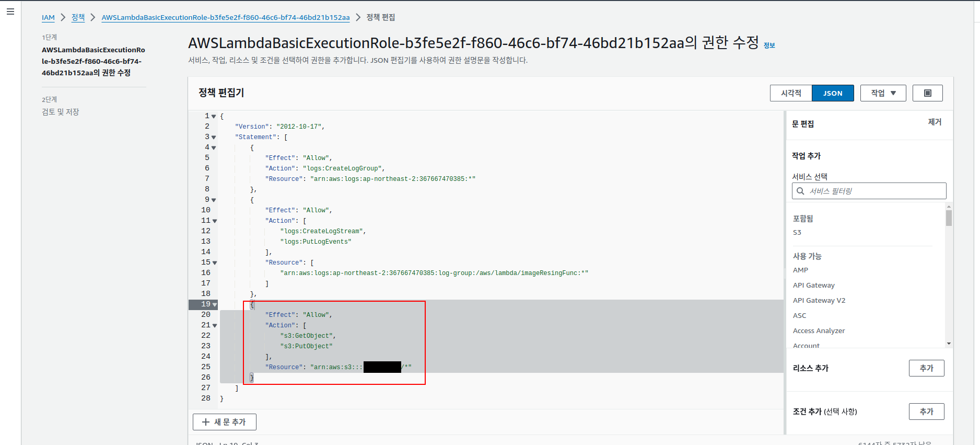Collapse Action fold arrow on line 21
This screenshot has height=445, width=980.
(215, 326)
